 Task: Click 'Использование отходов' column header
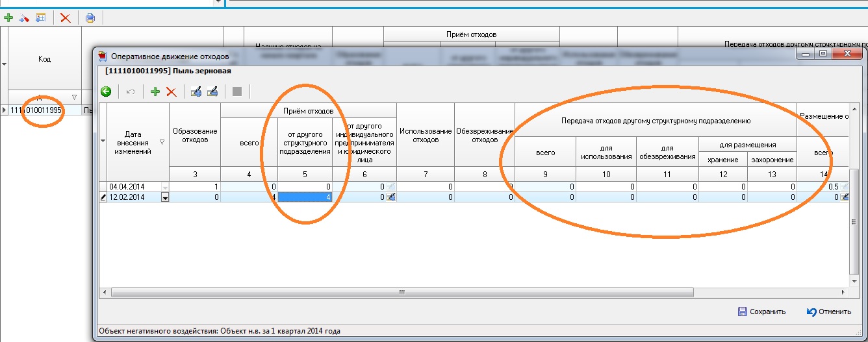coord(426,136)
